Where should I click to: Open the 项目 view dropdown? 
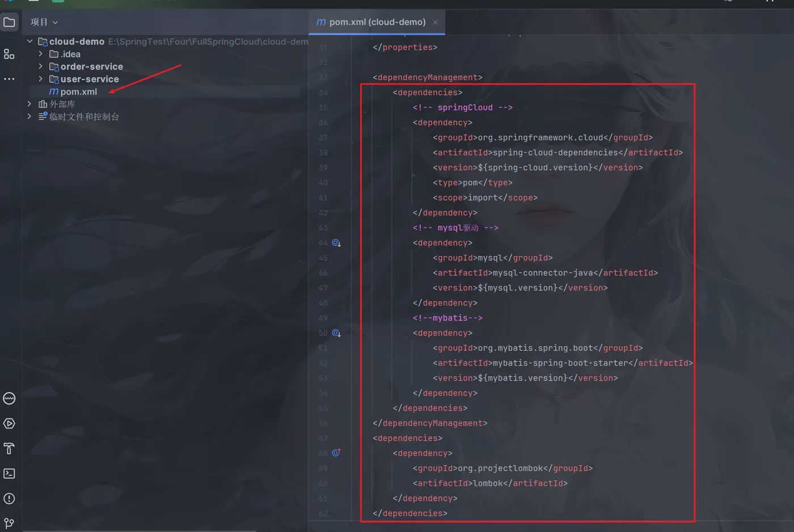tap(44, 22)
